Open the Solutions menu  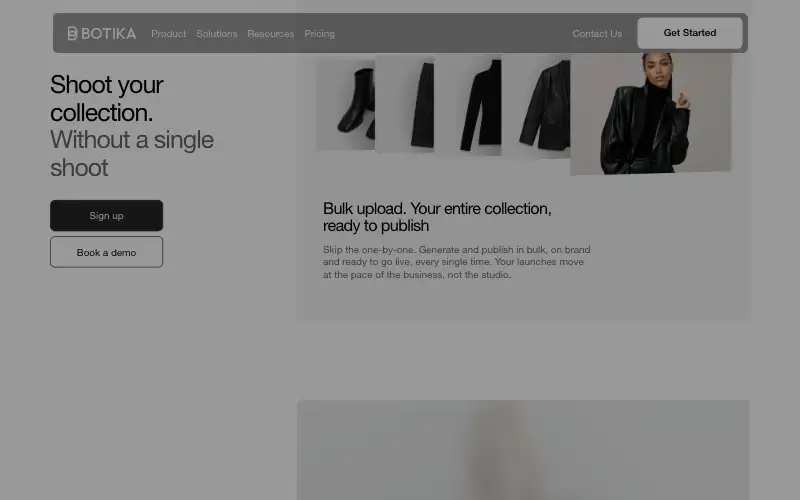point(217,34)
